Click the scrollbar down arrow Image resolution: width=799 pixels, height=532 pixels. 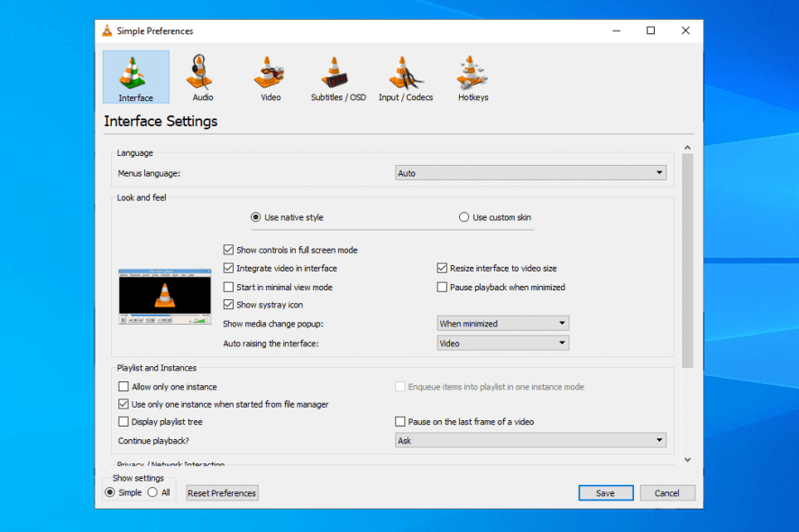tap(687, 460)
